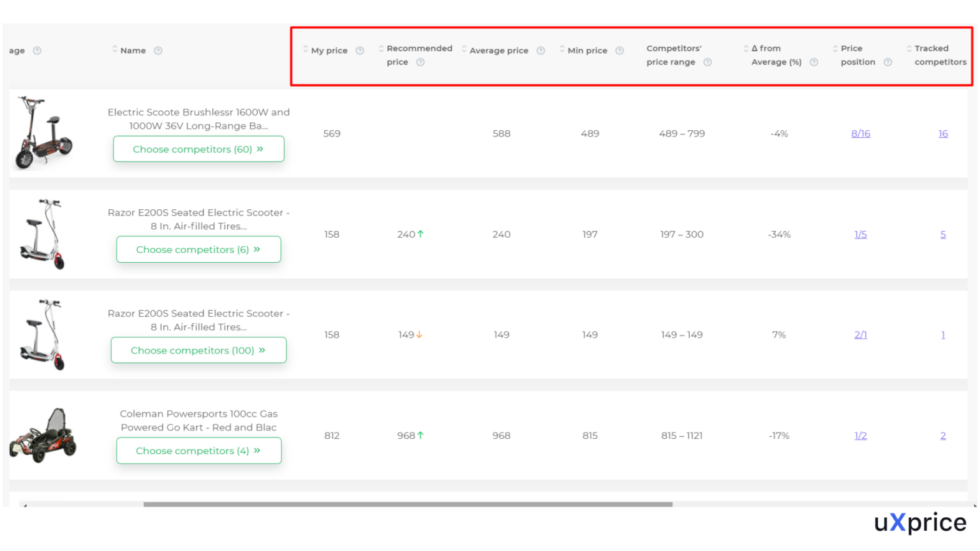Open the help icon beside Competitors' price range
This screenshot has height=551, width=980.
[708, 62]
